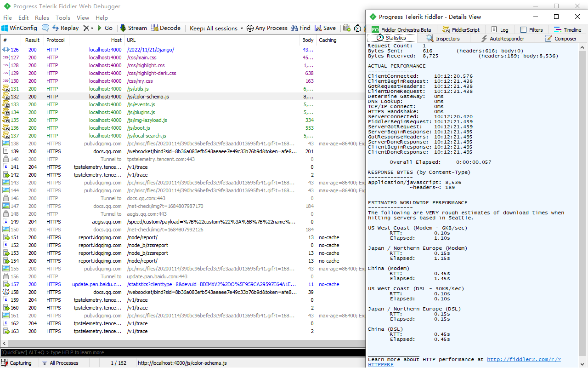
Task: Open Find sessions binoculars
Action: click(300, 28)
